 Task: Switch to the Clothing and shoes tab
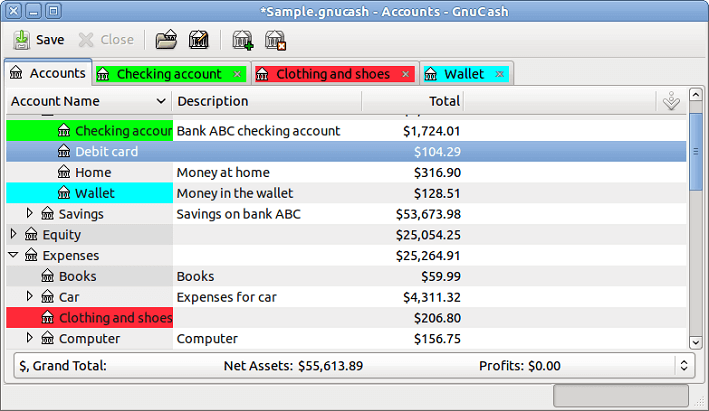332,74
